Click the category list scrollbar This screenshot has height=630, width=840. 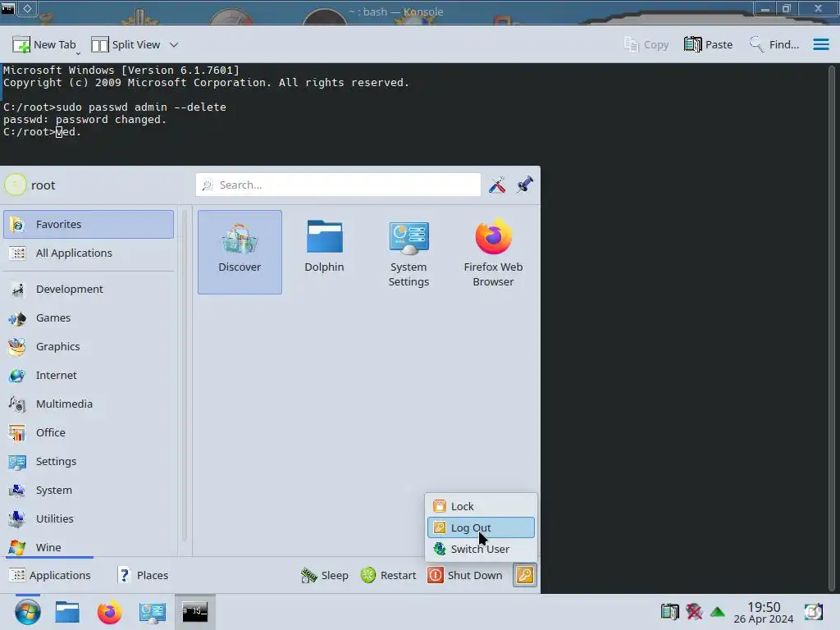coord(185,375)
